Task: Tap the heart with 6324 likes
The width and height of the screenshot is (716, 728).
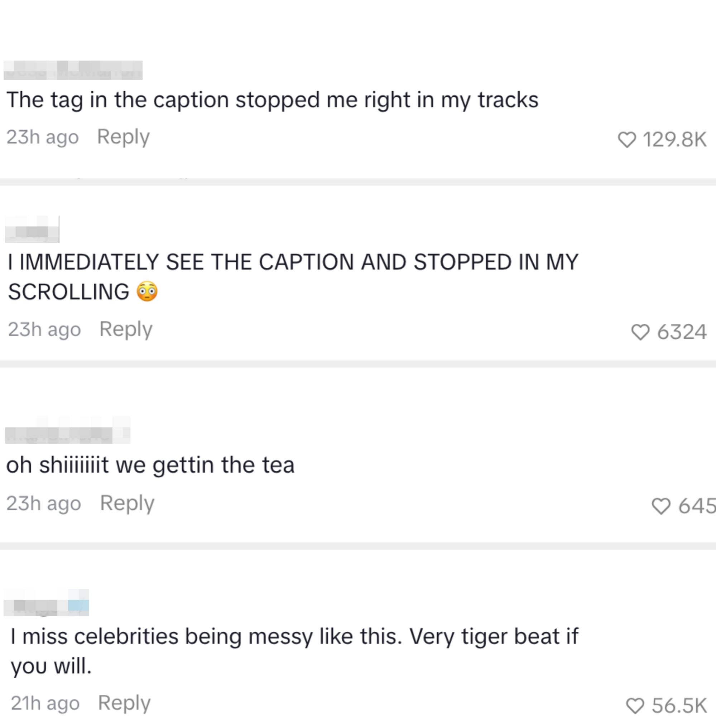Action: tap(640, 332)
